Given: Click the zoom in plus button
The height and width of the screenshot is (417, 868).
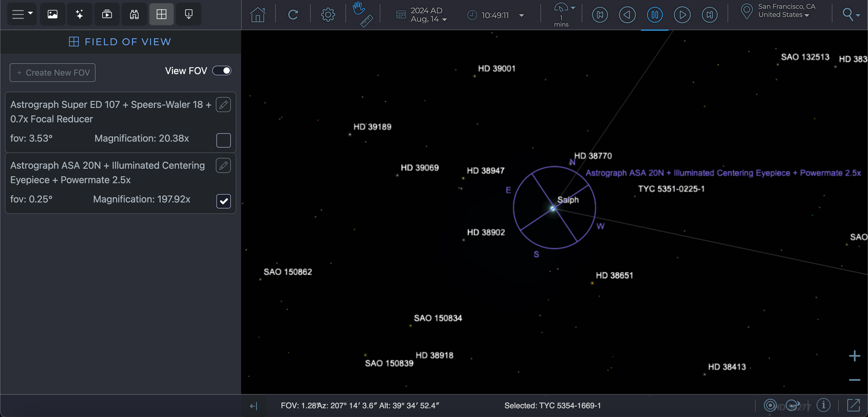Looking at the screenshot, I should [854, 356].
